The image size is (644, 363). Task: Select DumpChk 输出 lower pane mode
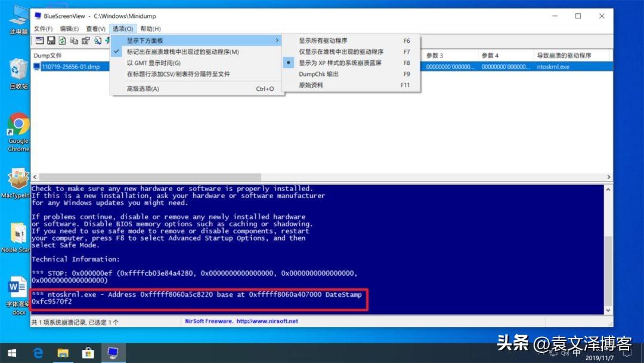tap(352, 74)
